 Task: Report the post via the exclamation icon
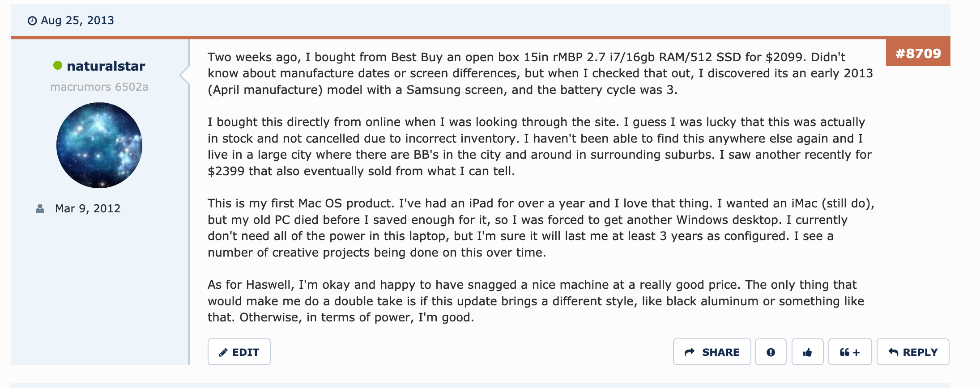coord(771,352)
